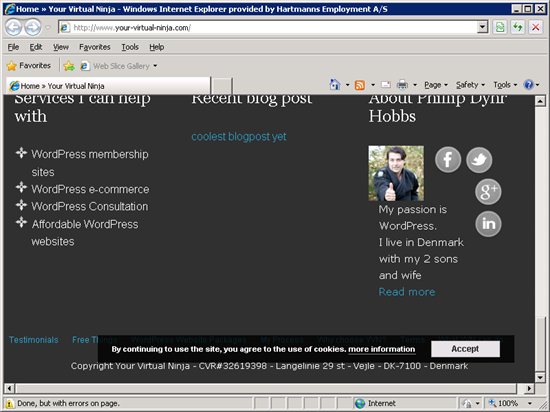The width and height of the screenshot is (550, 412).
Task: Open the File menu
Action: click(13, 47)
